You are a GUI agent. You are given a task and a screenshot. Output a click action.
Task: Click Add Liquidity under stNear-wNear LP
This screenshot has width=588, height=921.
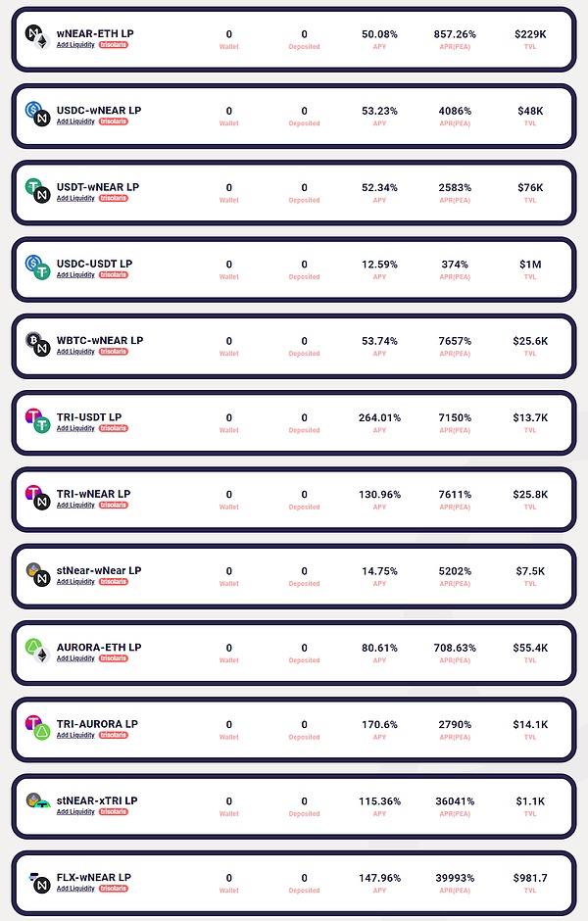point(75,582)
